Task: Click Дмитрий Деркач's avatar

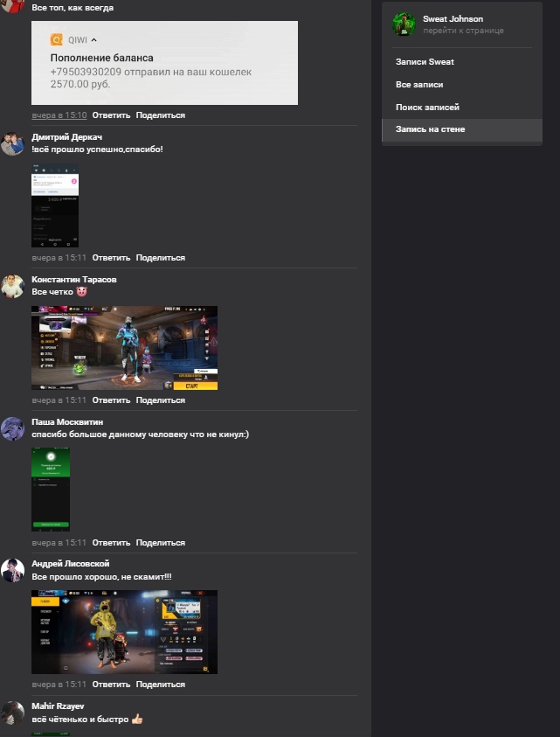Action: coord(12,144)
